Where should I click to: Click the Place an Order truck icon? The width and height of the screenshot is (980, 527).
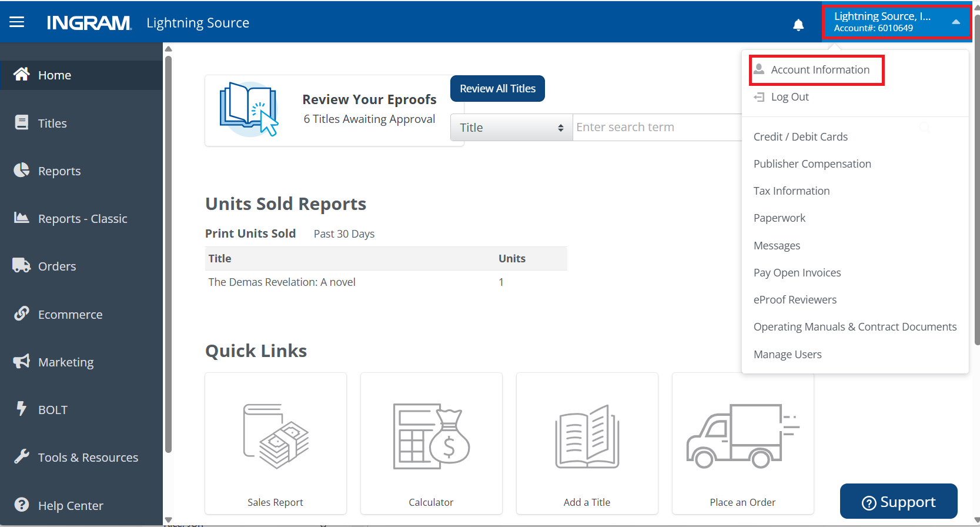coord(743,436)
